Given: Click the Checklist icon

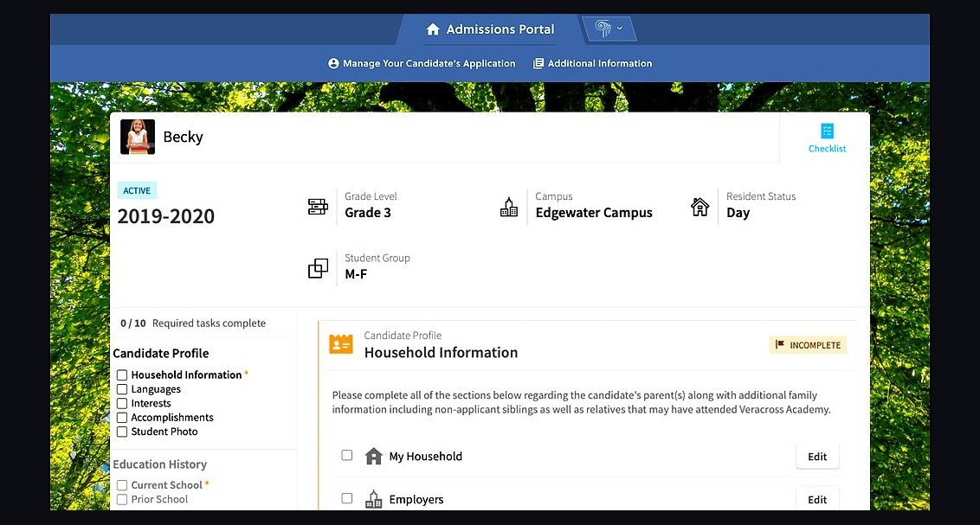Looking at the screenshot, I should [x=827, y=131].
